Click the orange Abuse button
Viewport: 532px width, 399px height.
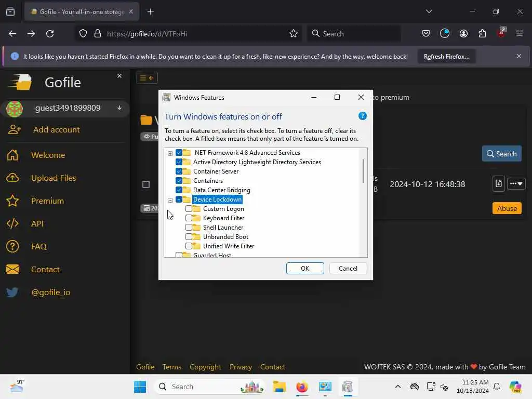tap(507, 208)
